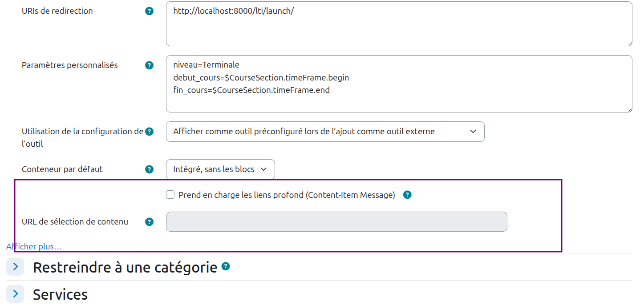Screen dimensions: 644x305
Task: Open help for Conteneur par défaut
Action: 149,169
